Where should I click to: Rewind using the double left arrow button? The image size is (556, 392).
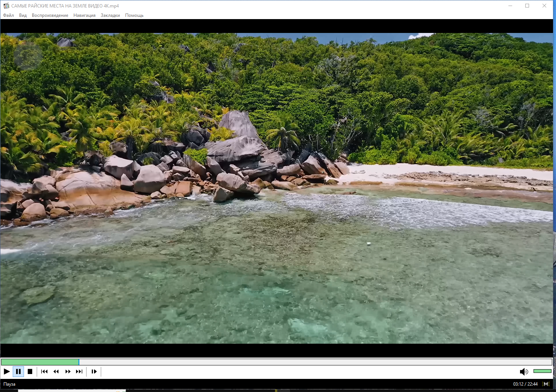point(56,371)
